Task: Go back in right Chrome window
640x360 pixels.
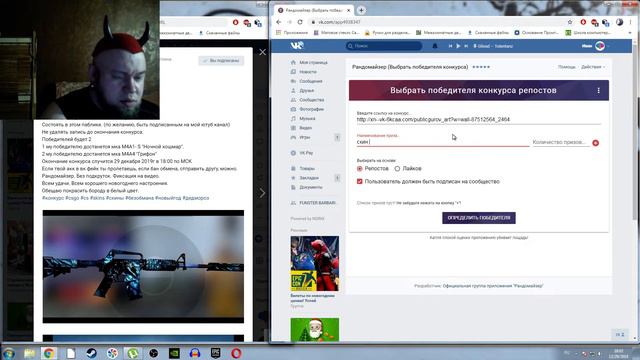Action: click(278, 22)
